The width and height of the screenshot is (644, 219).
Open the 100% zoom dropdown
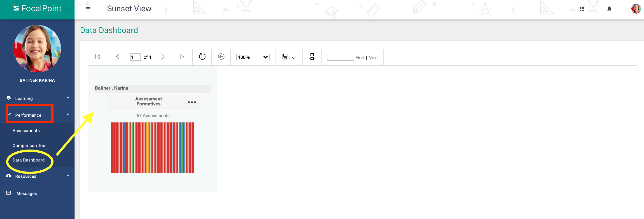[253, 57]
